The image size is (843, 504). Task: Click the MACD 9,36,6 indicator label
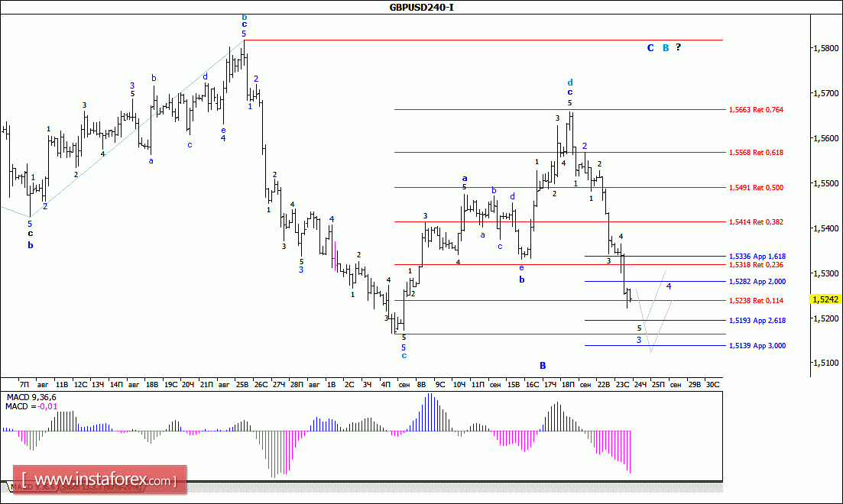31,398
